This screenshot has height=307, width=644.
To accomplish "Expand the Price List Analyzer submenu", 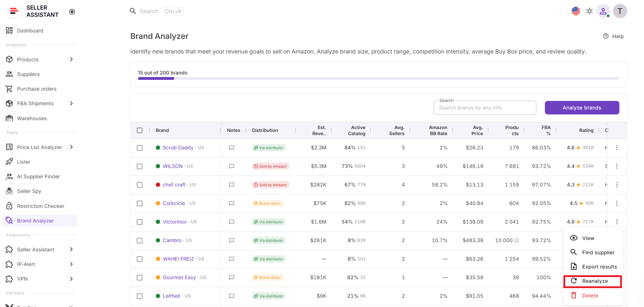I will (x=71, y=147).
